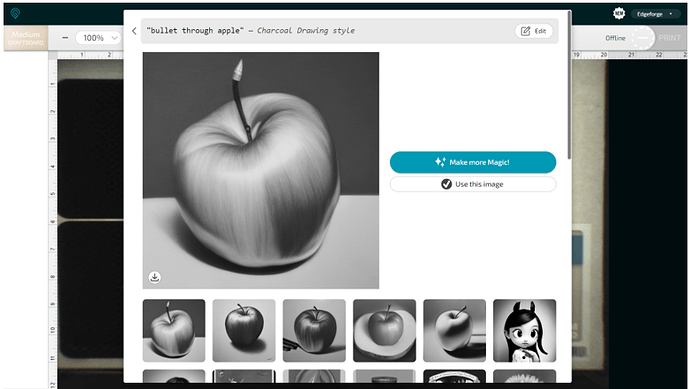Select third thumbnail, apple with bullets
690x389 pixels.
pos(314,330)
